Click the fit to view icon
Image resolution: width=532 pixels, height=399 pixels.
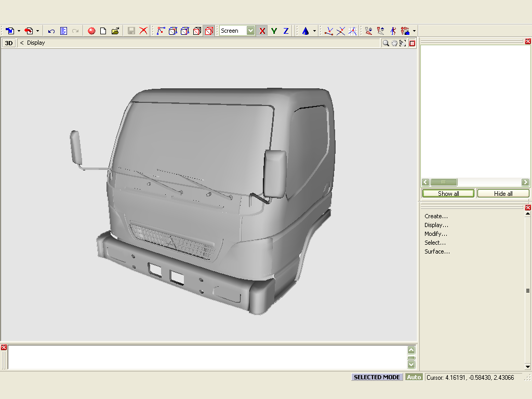click(x=403, y=43)
